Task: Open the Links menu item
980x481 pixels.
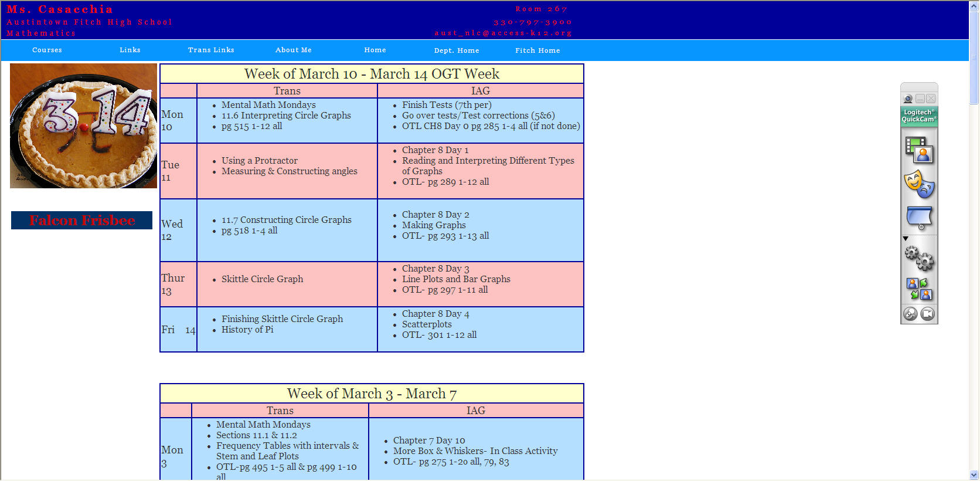Action: pyautogui.click(x=130, y=50)
